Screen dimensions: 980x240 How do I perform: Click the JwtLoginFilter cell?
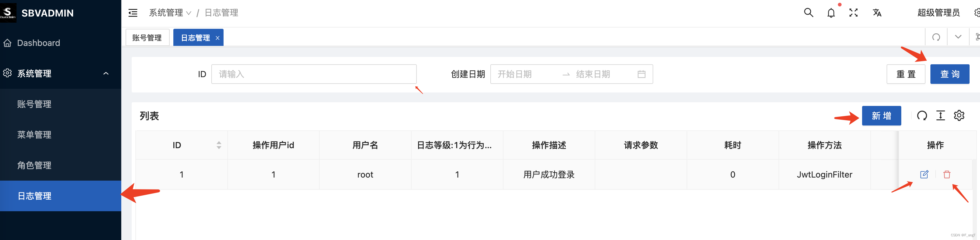tap(824, 174)
